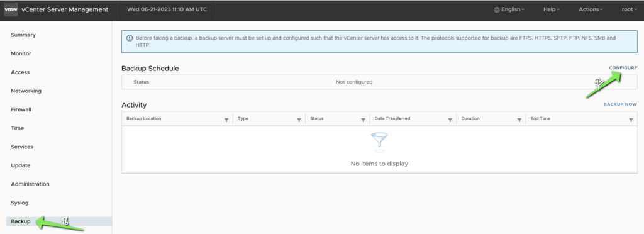Filter the Type column
Screen dimensions: 644x234
(299, 120)
